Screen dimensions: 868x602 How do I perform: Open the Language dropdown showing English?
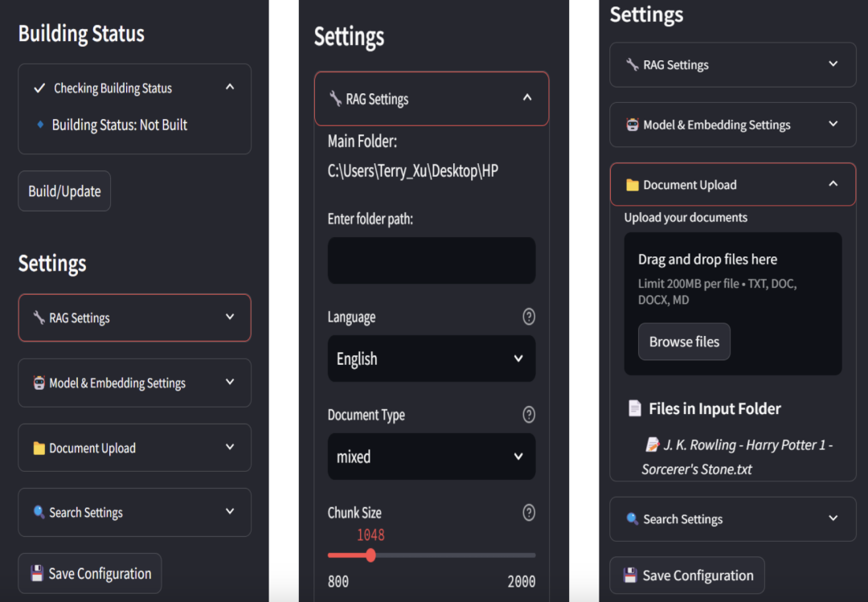[432, 358]
